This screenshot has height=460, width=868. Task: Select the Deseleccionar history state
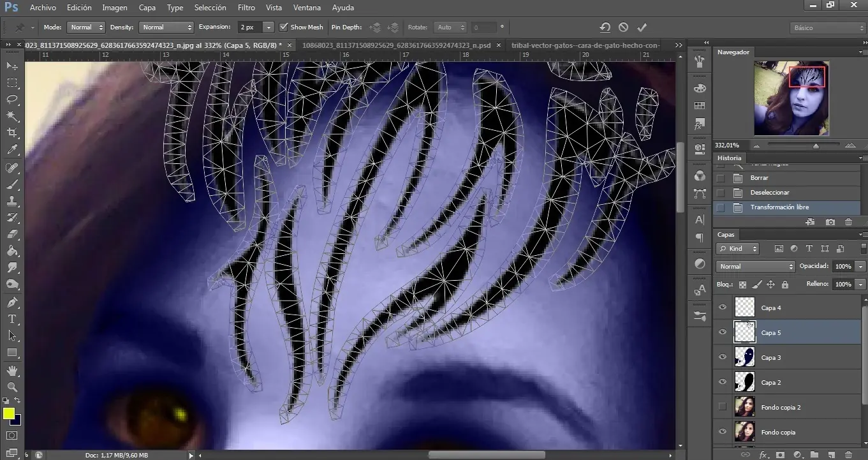(x=787, y=193)
